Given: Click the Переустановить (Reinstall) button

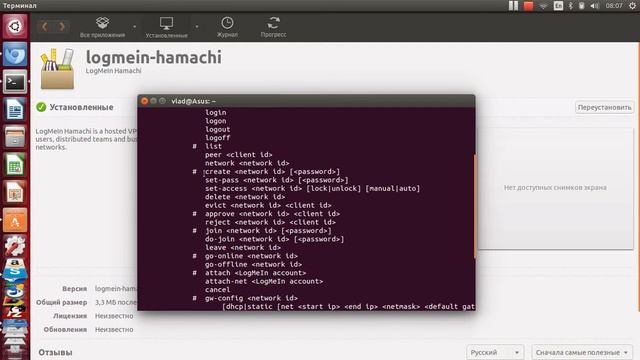Looking at the screenshot, I should tap(604, 107).
